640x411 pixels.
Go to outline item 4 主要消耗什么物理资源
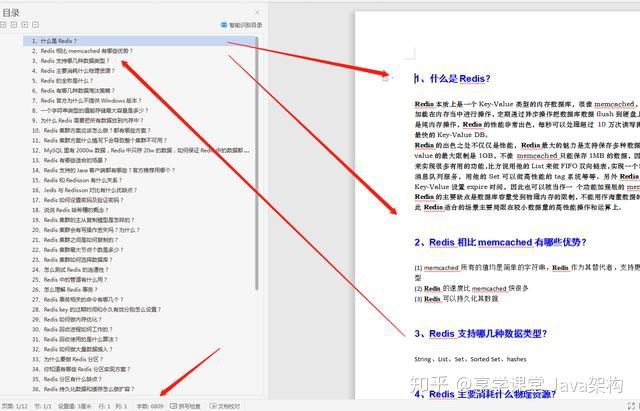coord(73,71)
